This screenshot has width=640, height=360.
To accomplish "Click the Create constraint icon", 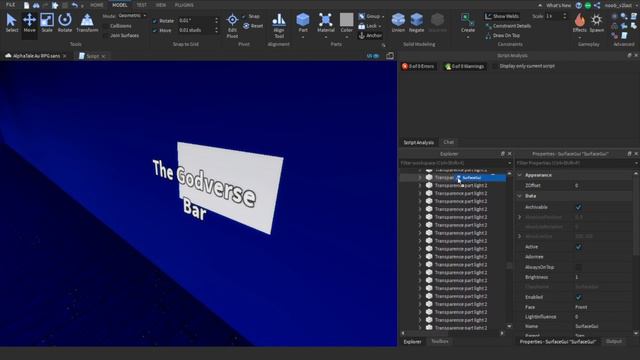I will [x=467, y=19].
